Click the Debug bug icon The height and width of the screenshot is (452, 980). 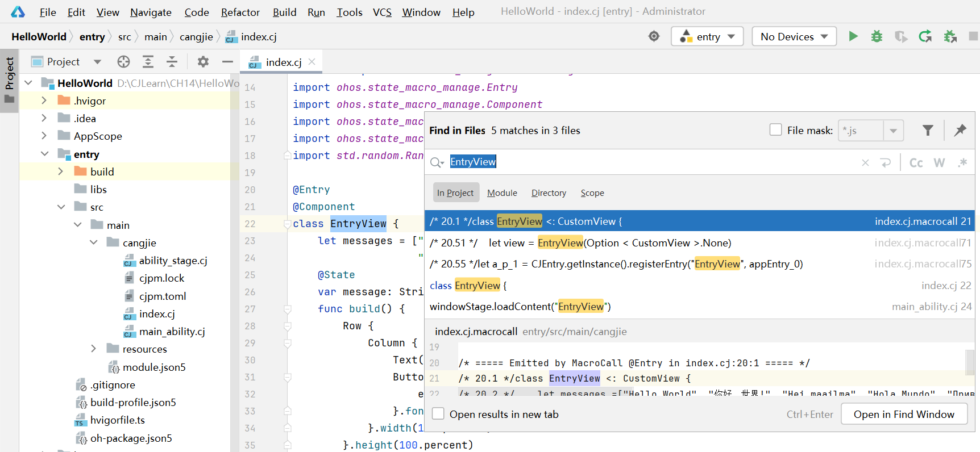pyautogui.click(x=877, y=36)
